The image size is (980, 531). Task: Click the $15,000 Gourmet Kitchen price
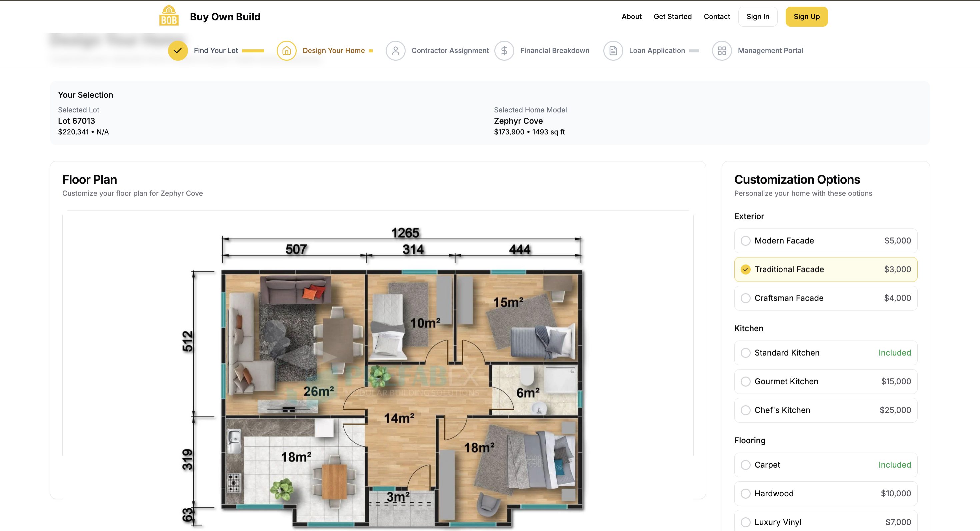[896, 382]
